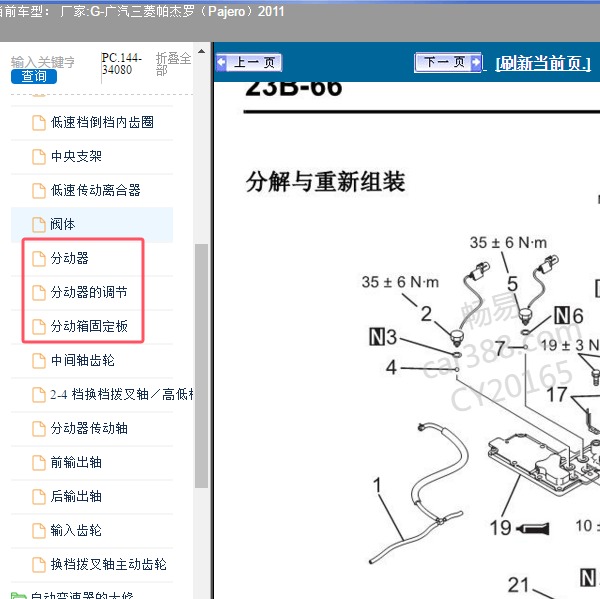Click part number 1 hose label in diagram
The width and height of the screenshot is (600, 599).
point(377,485)
